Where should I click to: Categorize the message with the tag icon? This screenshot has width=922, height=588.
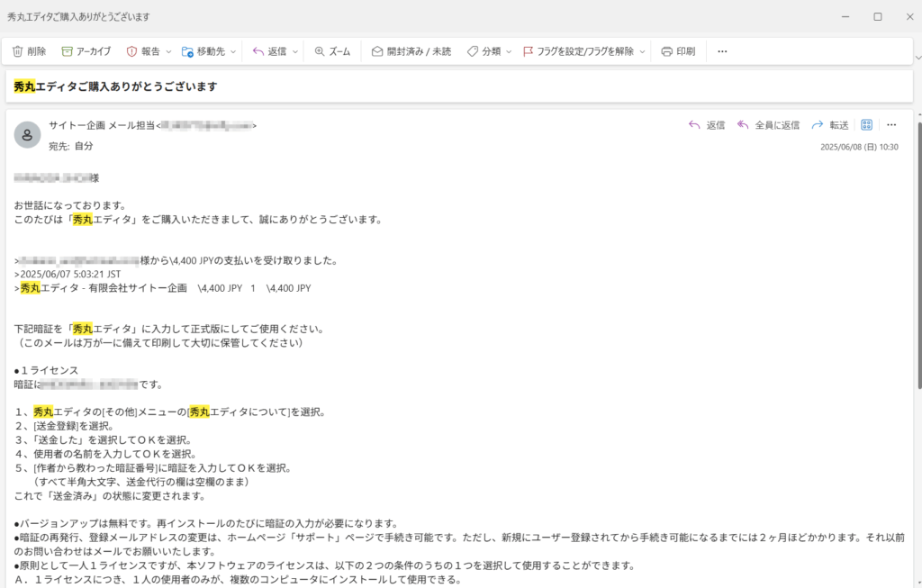click(x=484, y=51)
